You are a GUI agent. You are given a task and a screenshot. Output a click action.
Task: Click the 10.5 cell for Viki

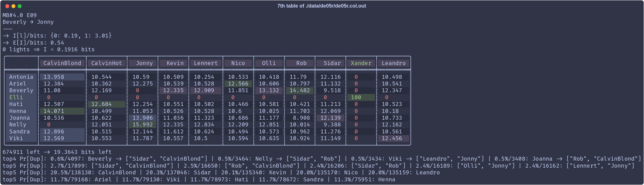206,138
